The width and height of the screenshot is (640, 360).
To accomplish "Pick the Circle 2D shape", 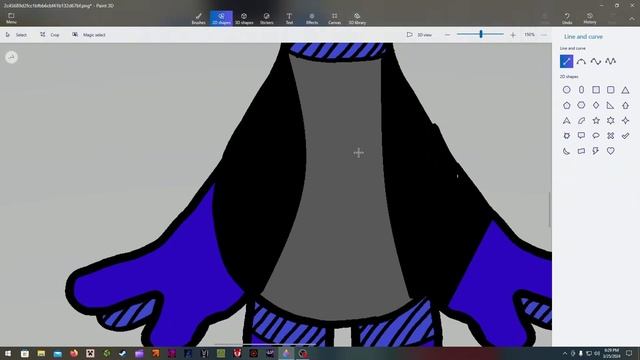I will [567, 90].
